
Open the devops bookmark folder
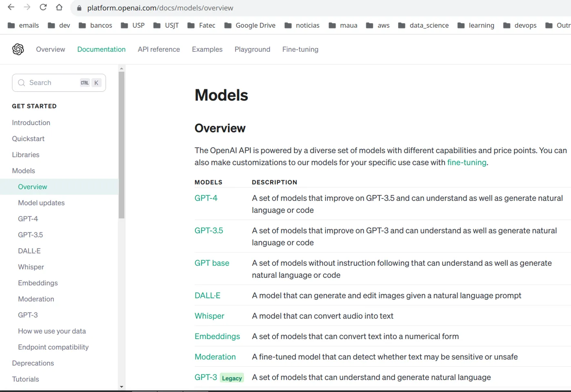(x=520, y=25)
